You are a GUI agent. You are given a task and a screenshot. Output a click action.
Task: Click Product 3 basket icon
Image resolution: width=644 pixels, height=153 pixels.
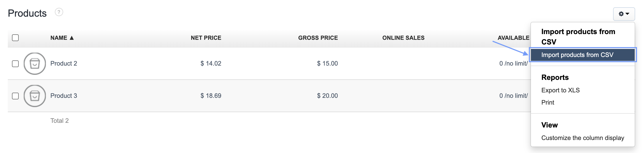[x=35, y=96]
